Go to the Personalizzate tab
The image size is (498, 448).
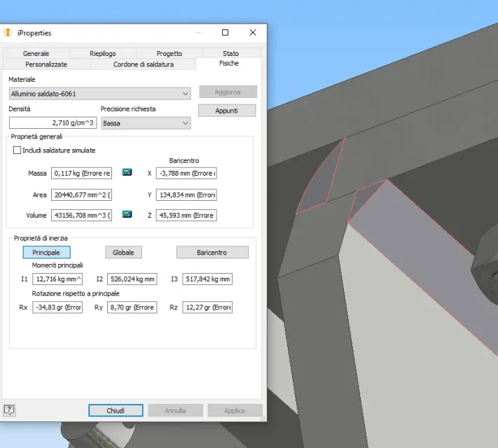coord(46,64)
